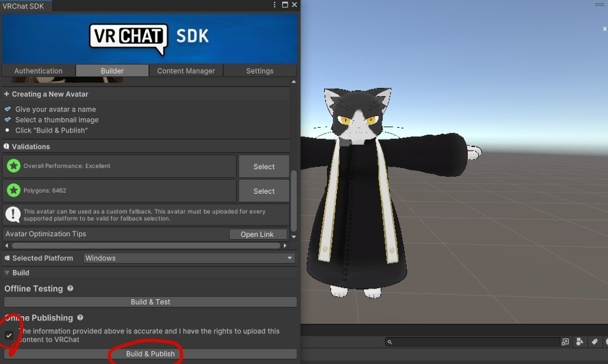Open VRChat SDK window options kebab menu
Screen dimensions: 608x364
[x=275, y=5]
